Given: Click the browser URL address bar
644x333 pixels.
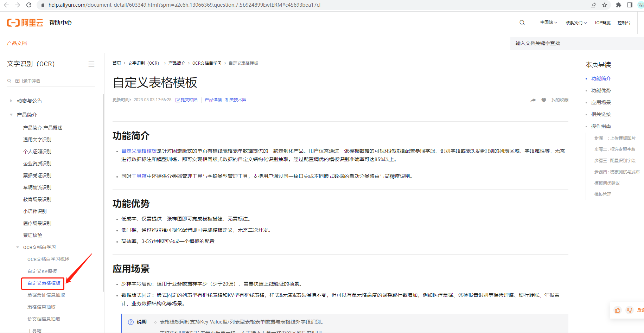Looking at the screenshot, I should 313,5.
